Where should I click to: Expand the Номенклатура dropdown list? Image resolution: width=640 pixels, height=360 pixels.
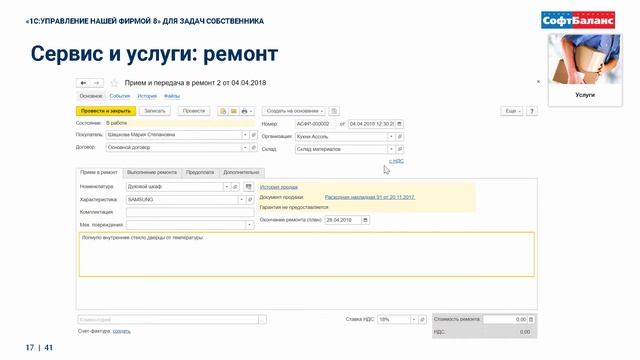(x=227, y=187)
